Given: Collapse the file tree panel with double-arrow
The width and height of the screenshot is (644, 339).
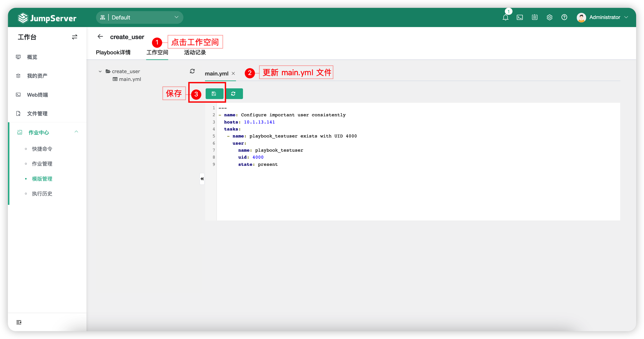Looking at the screenshot, I should pyautogui.click(x=202, y=179).
